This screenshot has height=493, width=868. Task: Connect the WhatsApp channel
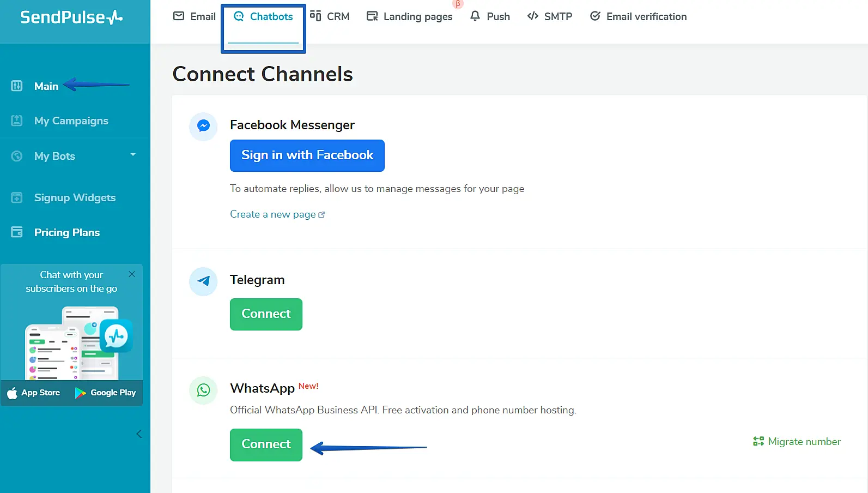[266, 444]
